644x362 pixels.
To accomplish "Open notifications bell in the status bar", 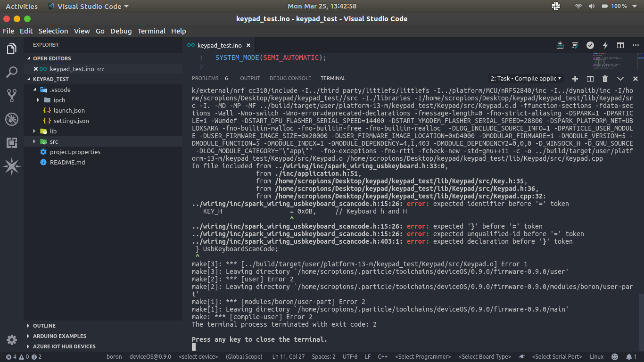I will pyautogui.click(x=631, y=357).
